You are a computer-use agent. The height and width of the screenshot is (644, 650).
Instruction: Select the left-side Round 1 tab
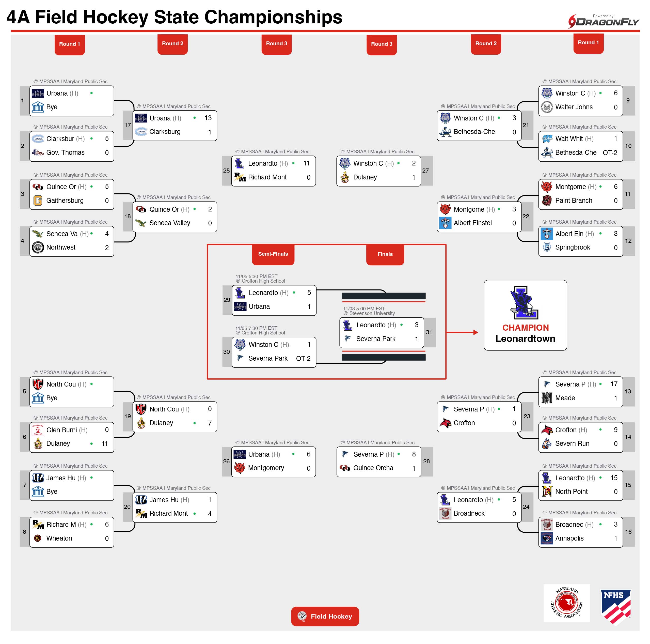pyautogui.click(x=70, y=44)
